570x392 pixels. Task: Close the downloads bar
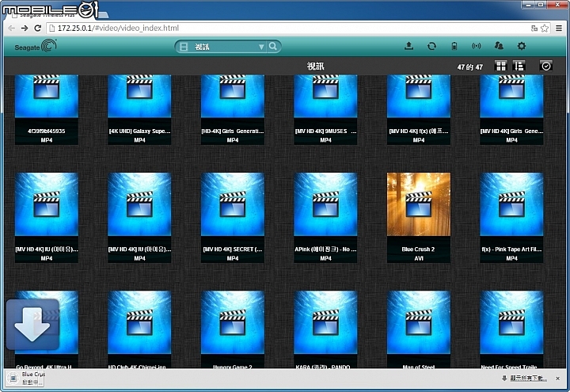557,379
